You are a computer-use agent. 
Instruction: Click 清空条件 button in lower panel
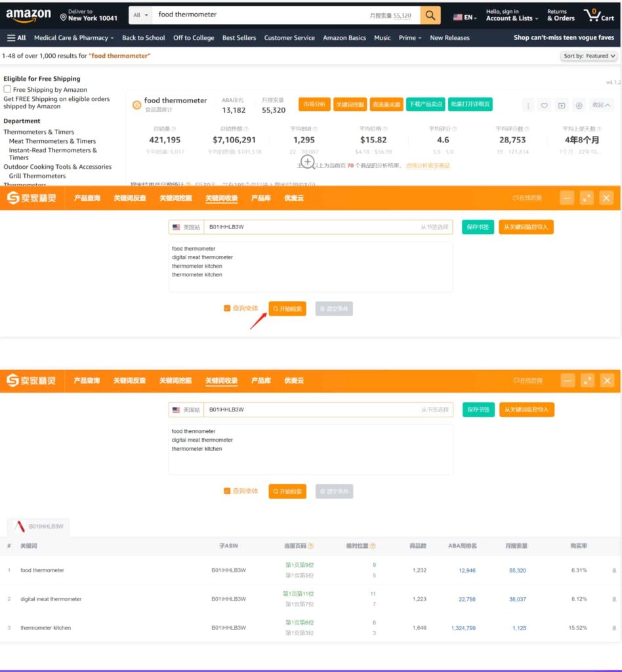334,491
